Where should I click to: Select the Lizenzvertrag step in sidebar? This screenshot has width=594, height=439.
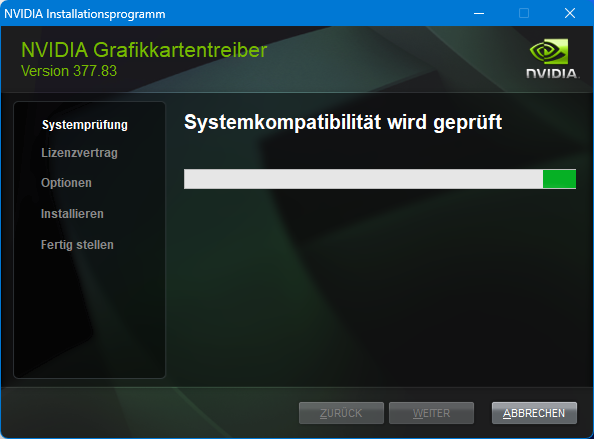pos(80,153)
